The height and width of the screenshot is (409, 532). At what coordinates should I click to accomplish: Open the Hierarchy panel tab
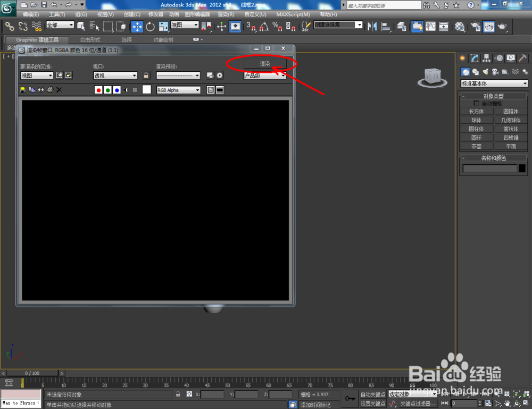point(487,59)
